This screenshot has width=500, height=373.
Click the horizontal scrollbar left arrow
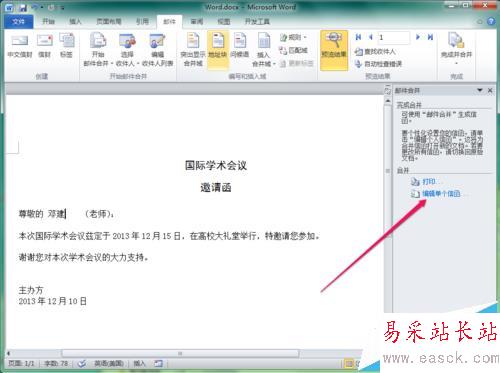[x=9, y=353]
